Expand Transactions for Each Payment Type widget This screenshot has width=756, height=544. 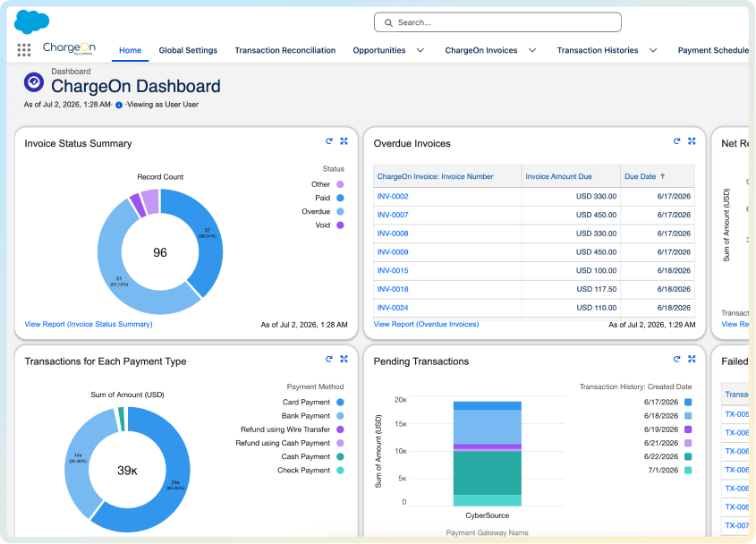click(x=344, y=359)
